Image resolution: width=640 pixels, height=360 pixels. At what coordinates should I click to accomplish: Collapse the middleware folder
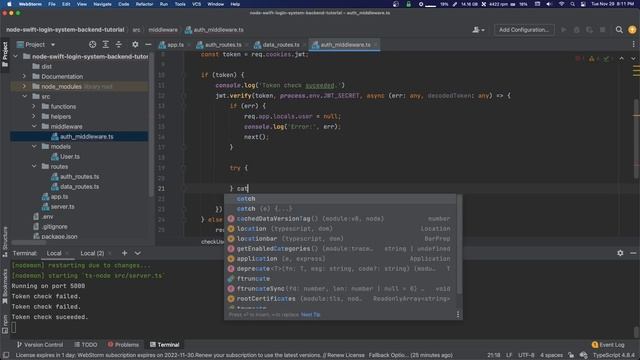pos(34,127)
